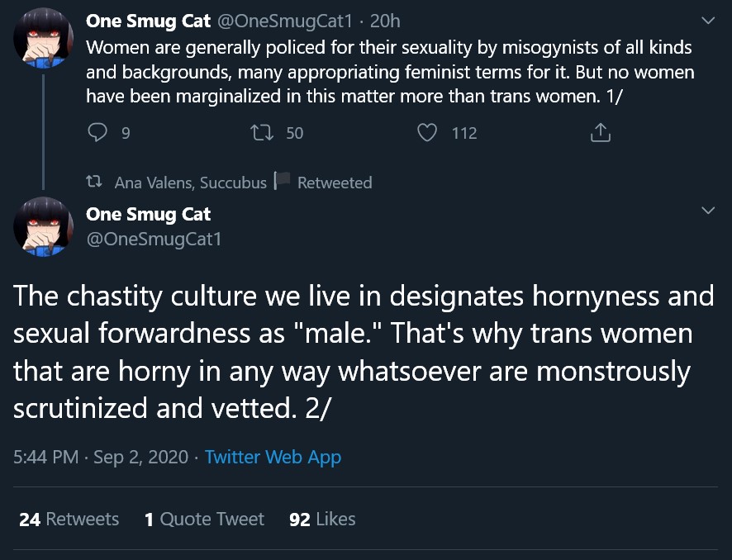Click the Twitter Web App source link
This screenshot has width=732, height=560.
(273, 457)
